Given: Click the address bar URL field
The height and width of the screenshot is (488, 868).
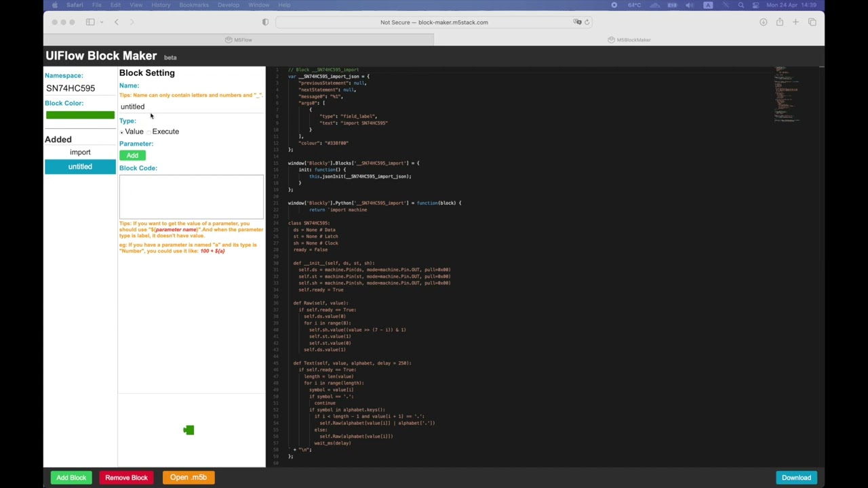Looking at the screenshot, I should pos(434,22).
